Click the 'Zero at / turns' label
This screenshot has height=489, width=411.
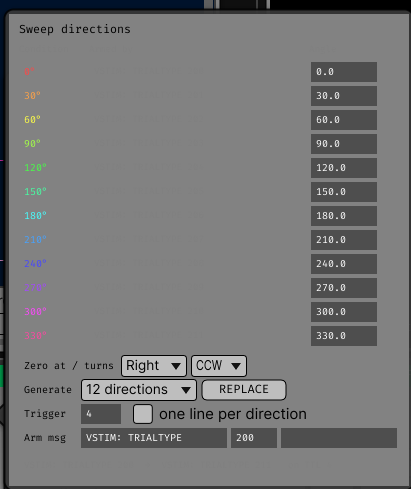69,366
